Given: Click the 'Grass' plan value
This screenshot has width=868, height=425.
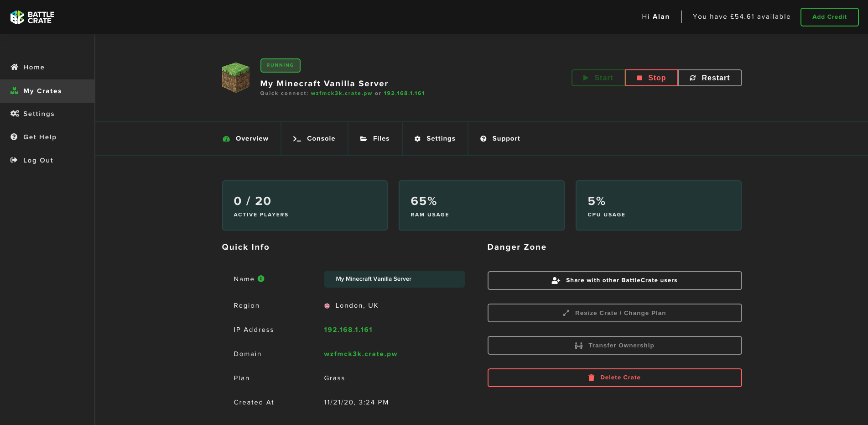Looking at the screenshot, I should click(x=334, y=378).
